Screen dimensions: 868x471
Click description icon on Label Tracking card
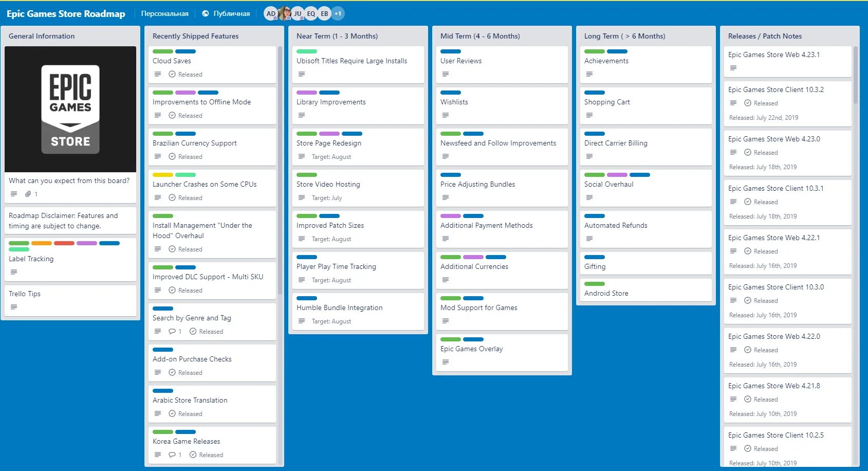(x=14, y=272)
